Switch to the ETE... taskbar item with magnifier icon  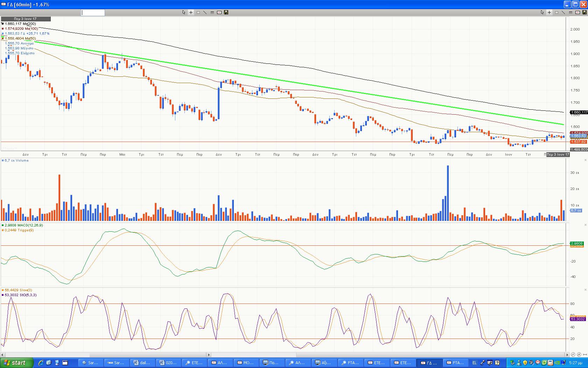pos(195,363)
